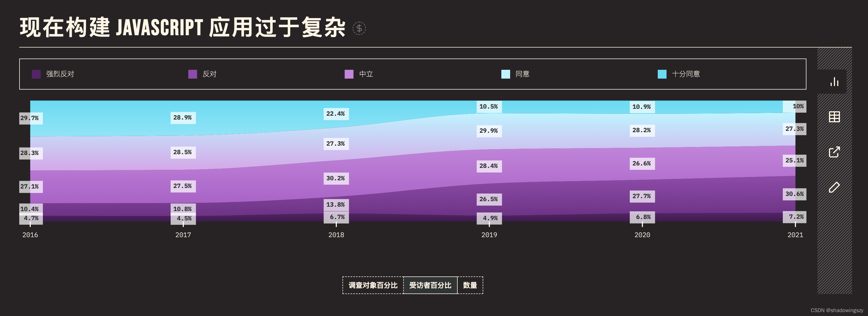Switch to the bar chart view icon
This screenshot has width=868, height=316.
click(834, 82)
